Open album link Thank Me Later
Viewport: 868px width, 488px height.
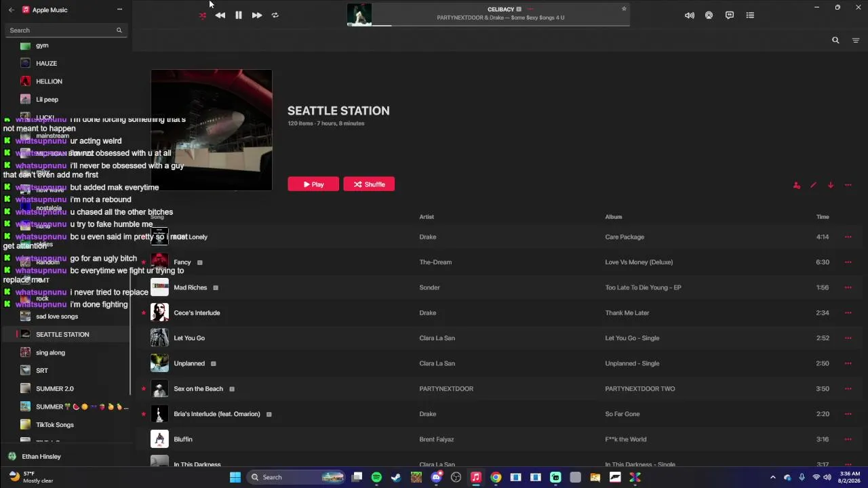tap(627, 313)
